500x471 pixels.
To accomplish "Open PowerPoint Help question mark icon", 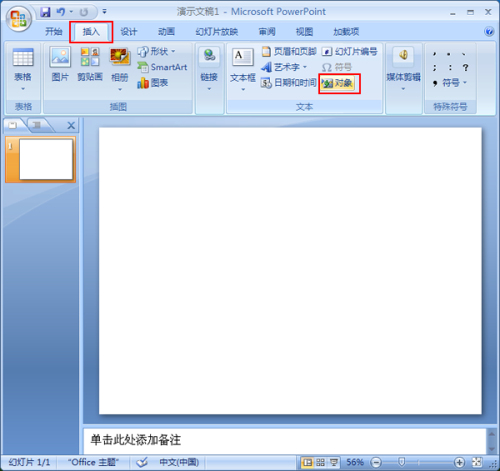I will tap(489, 32).
